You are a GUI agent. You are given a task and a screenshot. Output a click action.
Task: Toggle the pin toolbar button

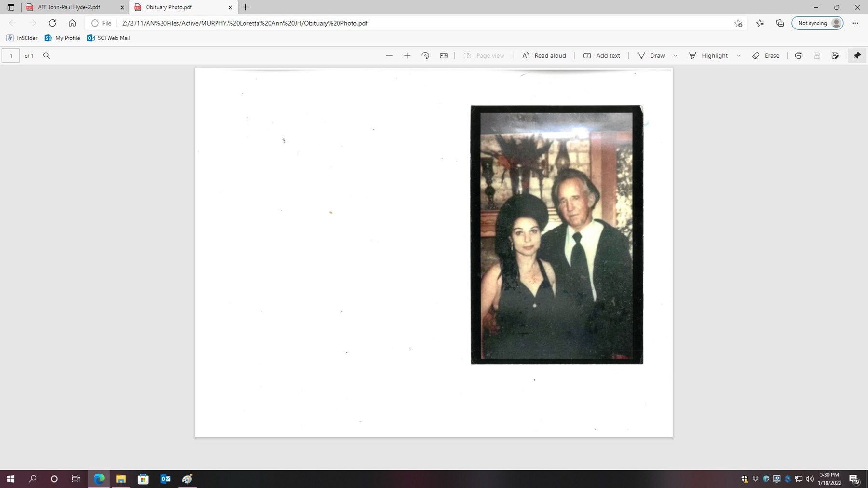pyautogui.click(x=857, y=56)
